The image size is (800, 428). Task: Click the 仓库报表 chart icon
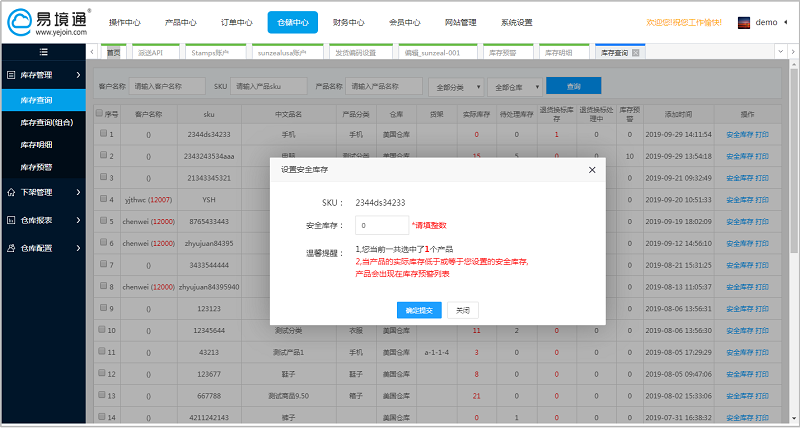tap(10, 220)
